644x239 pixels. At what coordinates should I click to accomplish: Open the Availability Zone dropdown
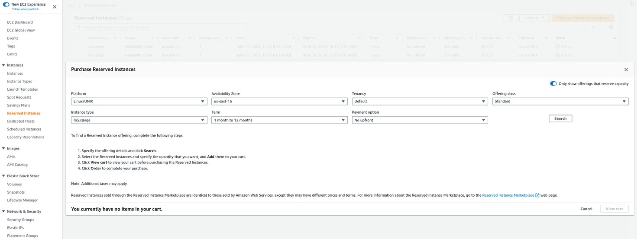279,102
